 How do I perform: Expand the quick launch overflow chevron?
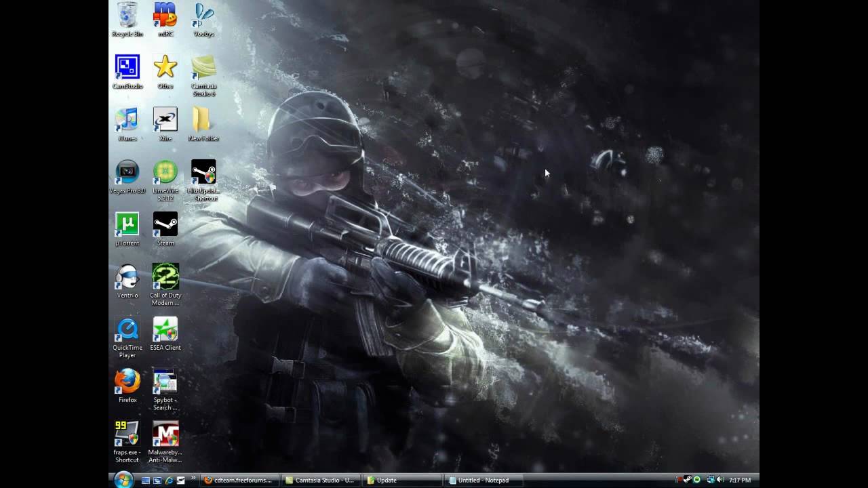click(x=192, y=480)
